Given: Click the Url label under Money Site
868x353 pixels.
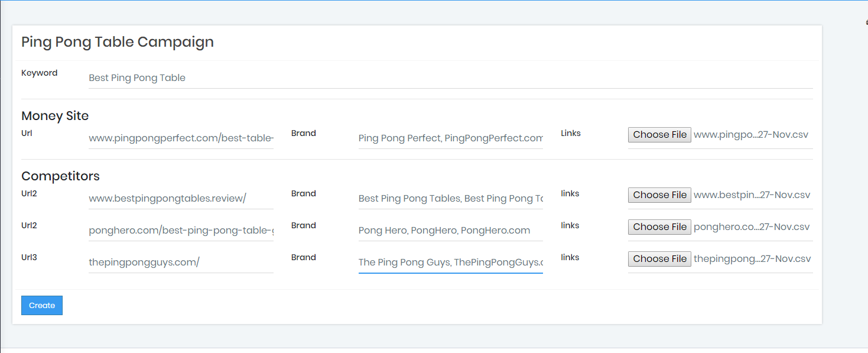Looking at the screenshot, I should pyautogui.click(x=27, y=134).
